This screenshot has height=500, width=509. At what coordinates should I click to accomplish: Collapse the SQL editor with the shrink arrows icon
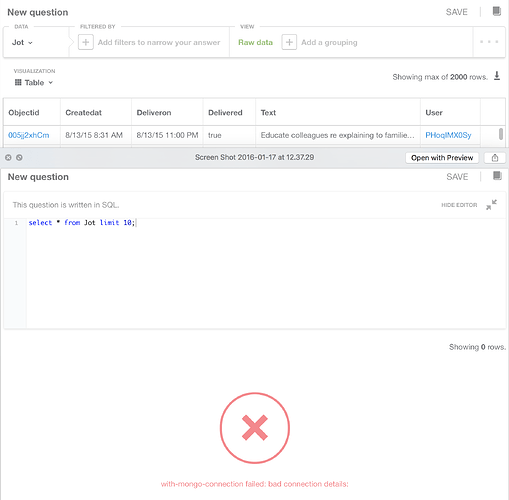coord(491,205)
